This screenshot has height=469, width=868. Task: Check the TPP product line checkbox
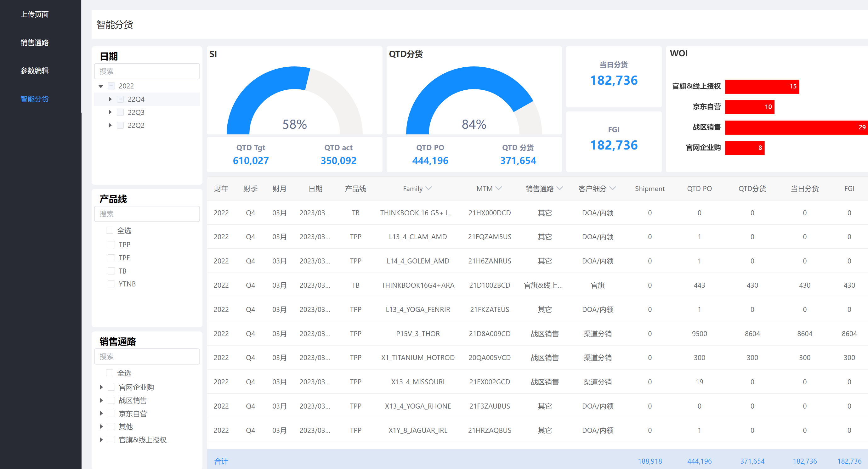(x=111, y=245)
